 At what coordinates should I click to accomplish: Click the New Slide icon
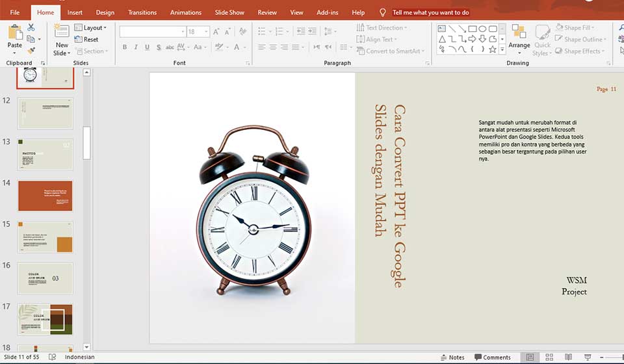(62, 31)
